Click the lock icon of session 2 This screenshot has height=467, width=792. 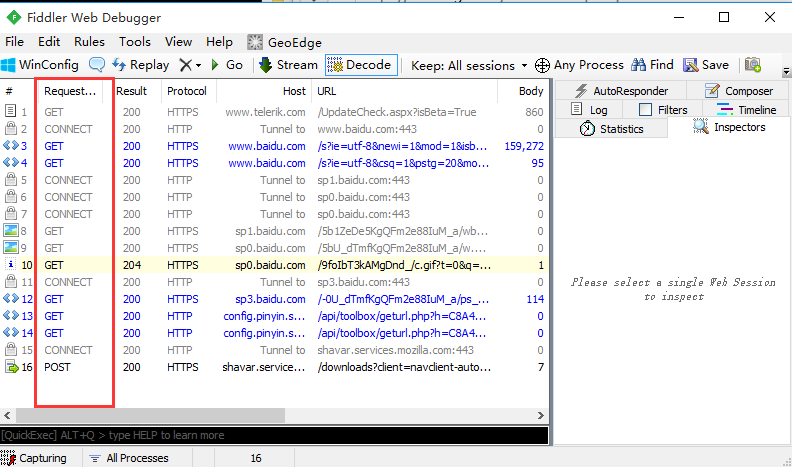click(10, 128)
